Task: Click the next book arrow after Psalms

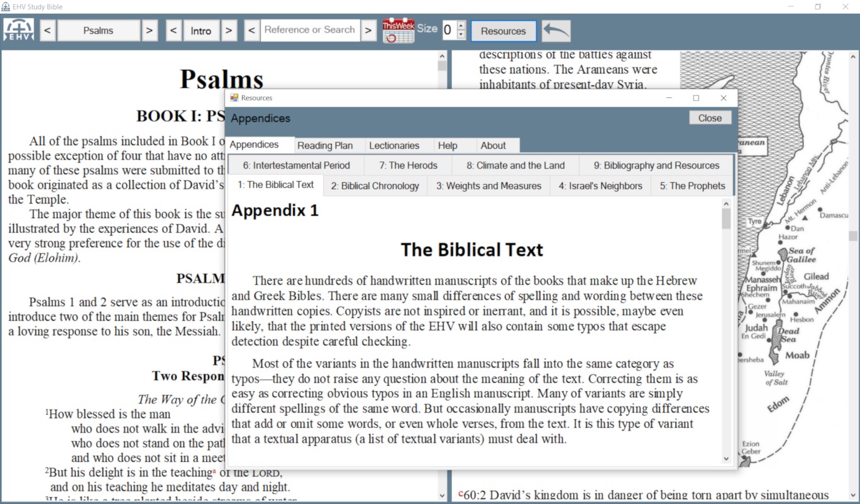Action: point(150,30)
